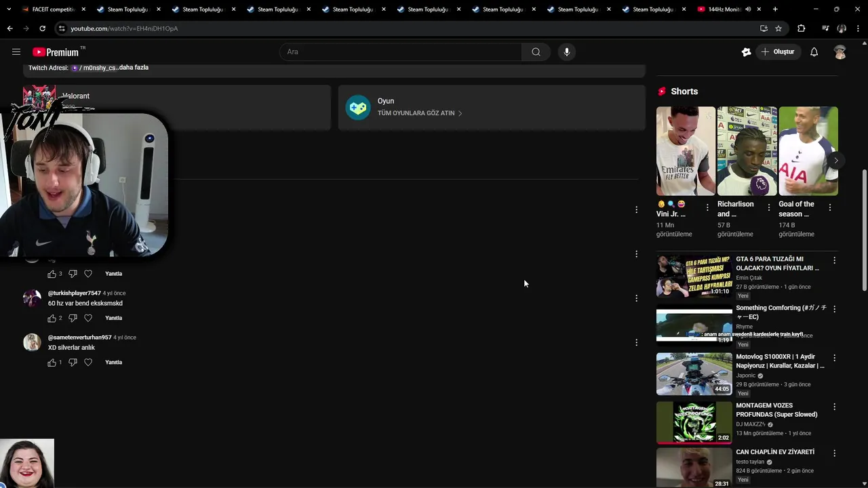Dislike the '60 hz var bend' comment
The width and height of the screenshot is (868, 488).
pyautogui.click(x=73, y=318)
